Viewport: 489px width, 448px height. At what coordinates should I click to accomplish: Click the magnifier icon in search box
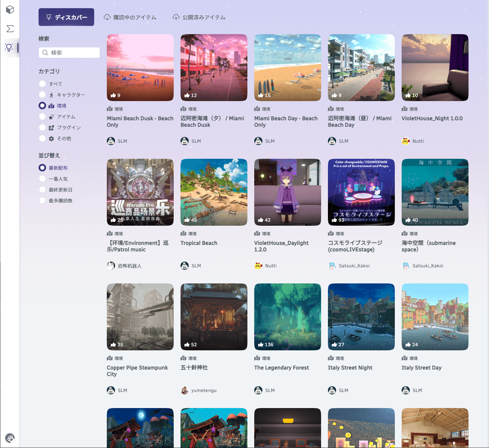45,53
